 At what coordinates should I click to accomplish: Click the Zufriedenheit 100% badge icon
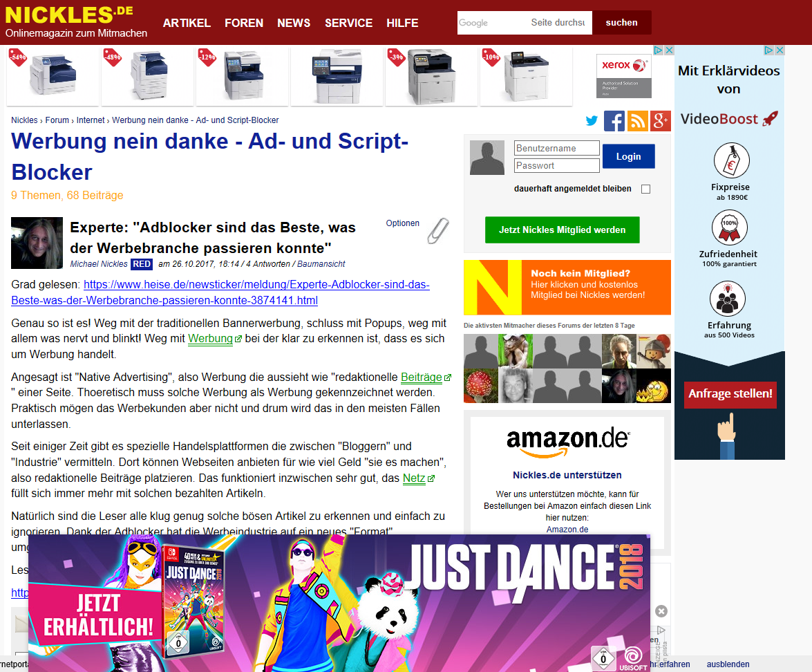[729, 227]
